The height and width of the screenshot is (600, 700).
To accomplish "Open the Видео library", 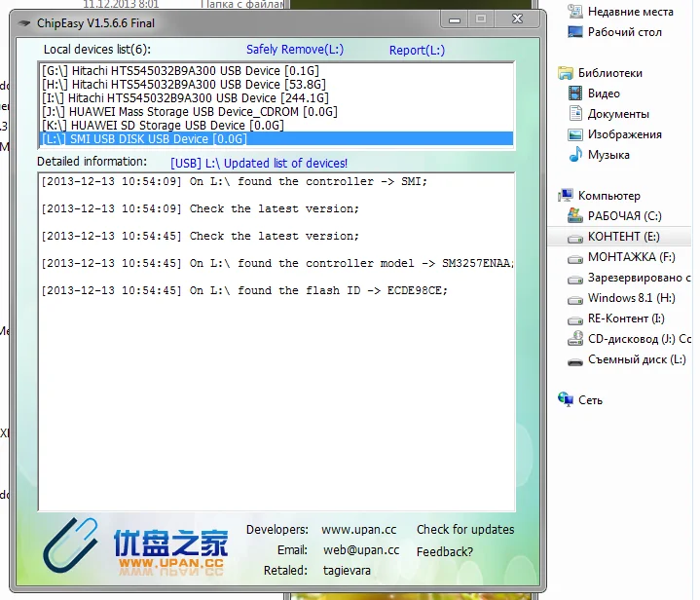I will pos(604,94).
